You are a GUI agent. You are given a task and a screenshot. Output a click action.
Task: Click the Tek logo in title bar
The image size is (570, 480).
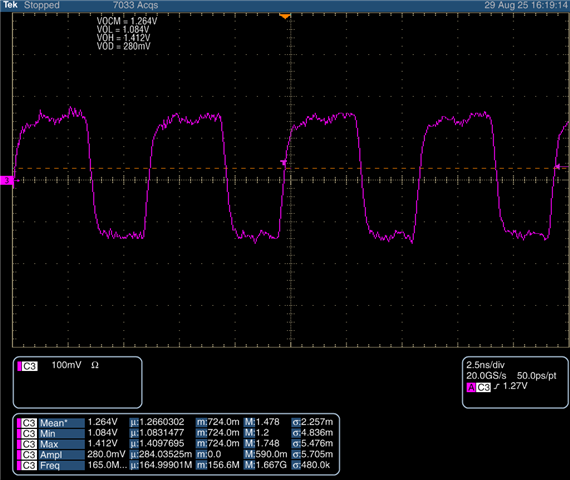coord(10,5)
